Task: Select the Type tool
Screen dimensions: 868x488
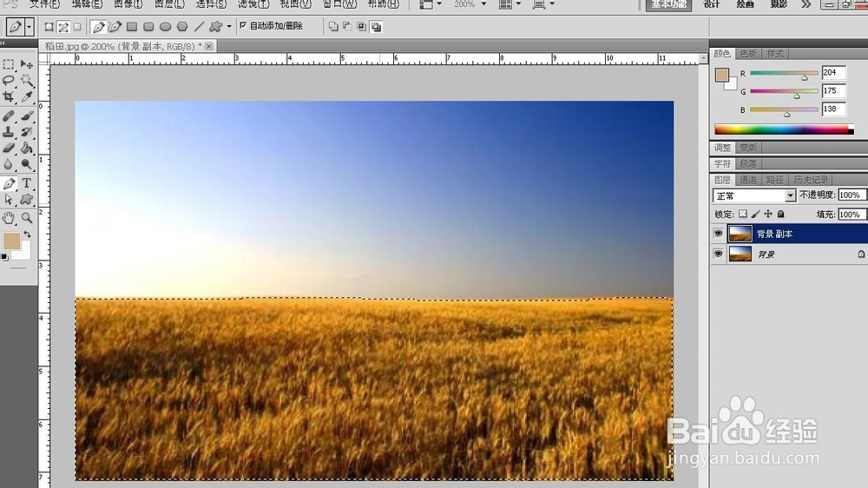Action: pyautogui.click(x=27, y=183)
